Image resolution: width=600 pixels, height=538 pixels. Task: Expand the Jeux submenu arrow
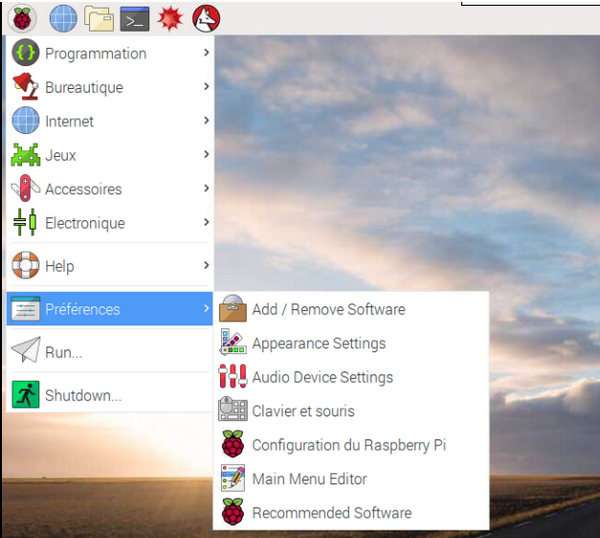[206, 154]
